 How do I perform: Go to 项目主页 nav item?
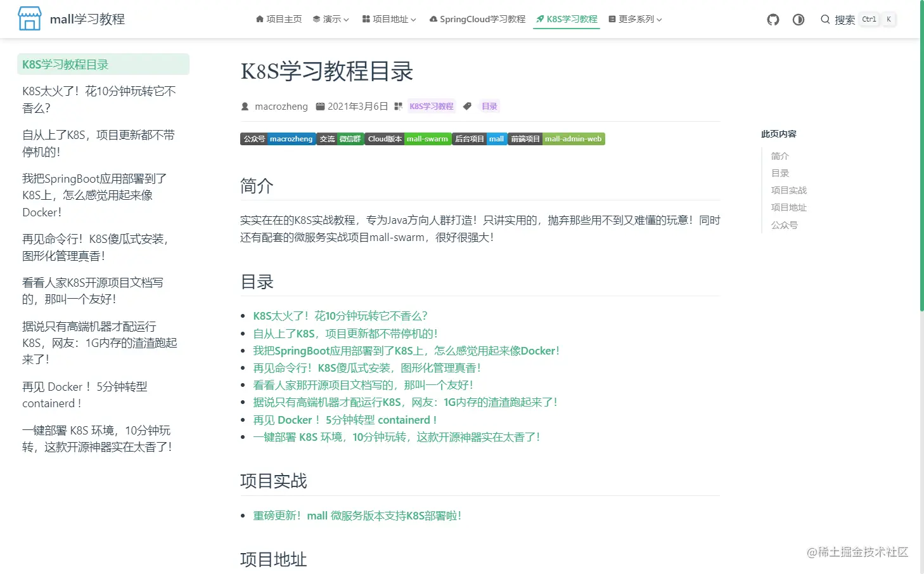279,19
